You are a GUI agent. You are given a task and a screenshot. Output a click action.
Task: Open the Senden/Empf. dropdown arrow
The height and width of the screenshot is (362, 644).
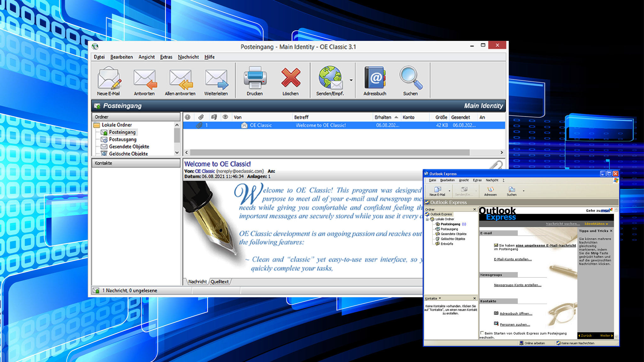click(351, 80)
